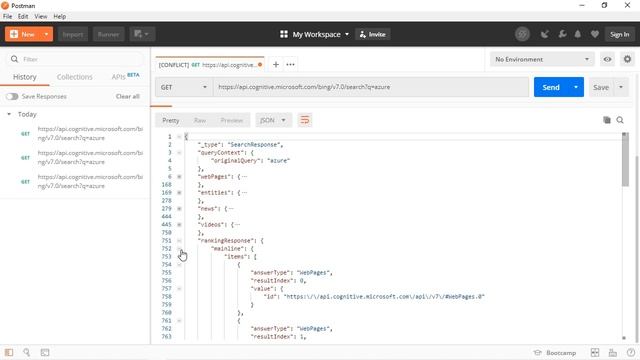
Task: Open Postman console icon
Action: tap(45, 352)
